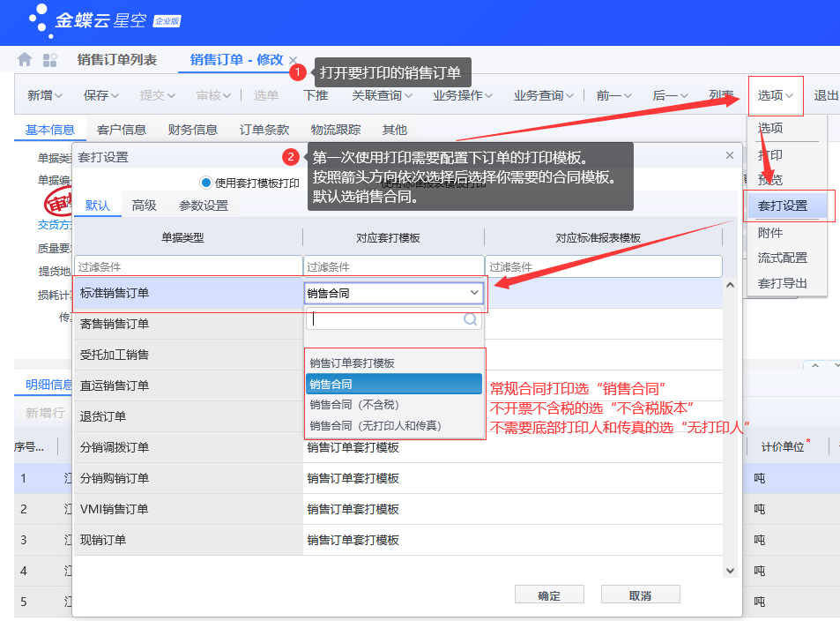Choose 套打设置 from the options menu
840x621 pixels.
787,206
